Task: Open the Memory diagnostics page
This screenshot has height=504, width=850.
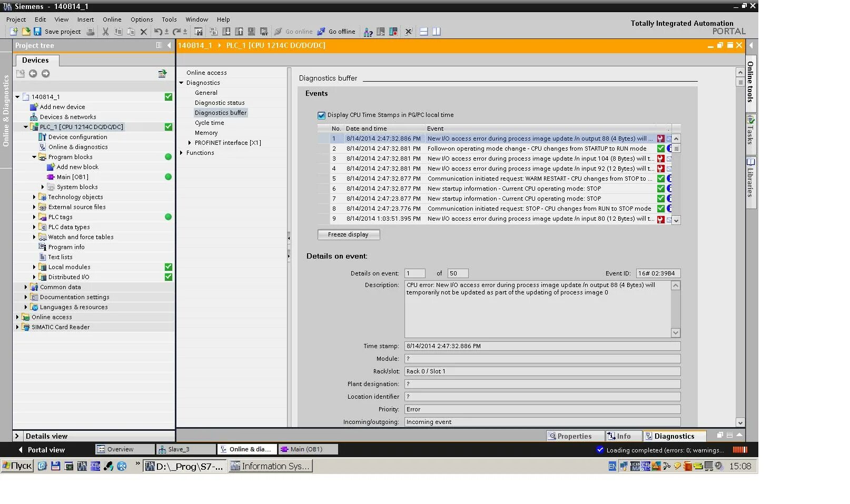Action: pyautogui.click(x=206, y=133)
